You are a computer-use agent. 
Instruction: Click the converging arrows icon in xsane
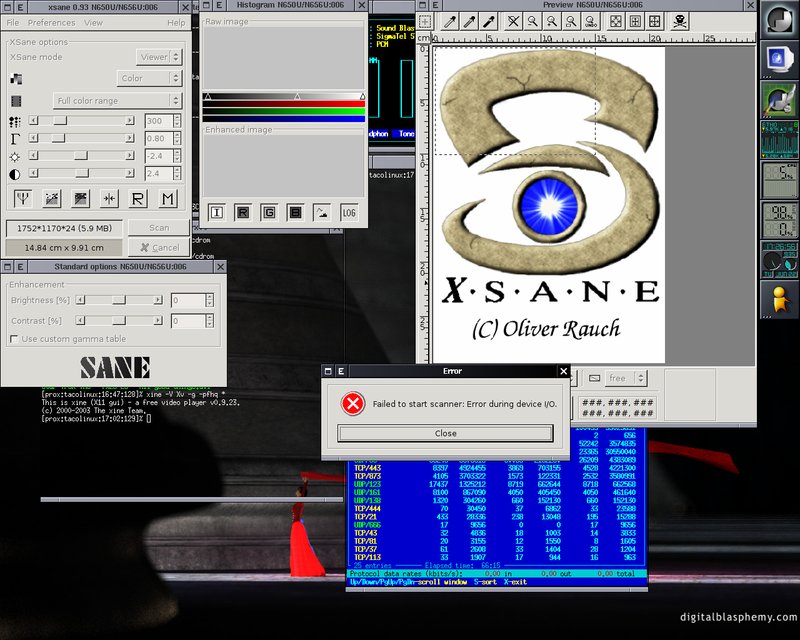coord(109,199)
